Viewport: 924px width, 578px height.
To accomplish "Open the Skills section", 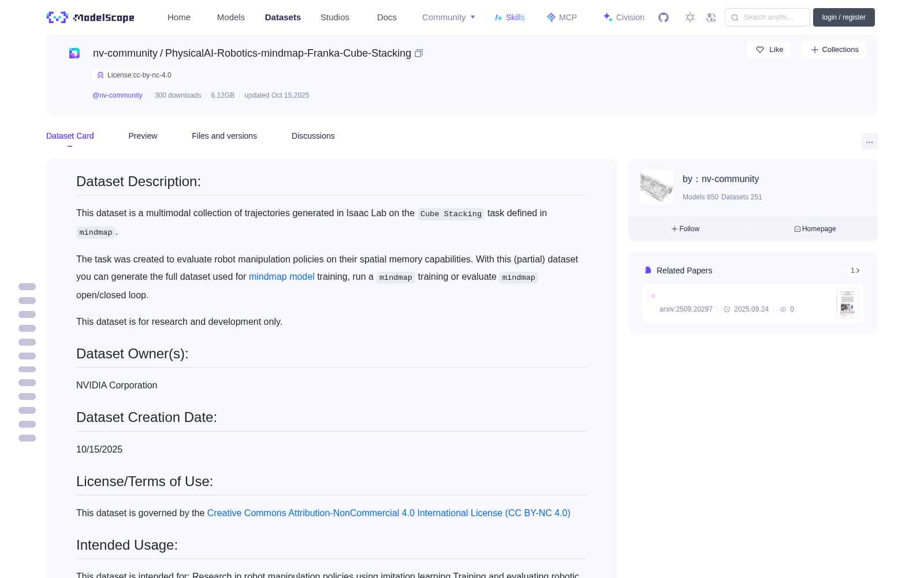I will [510, 17].
